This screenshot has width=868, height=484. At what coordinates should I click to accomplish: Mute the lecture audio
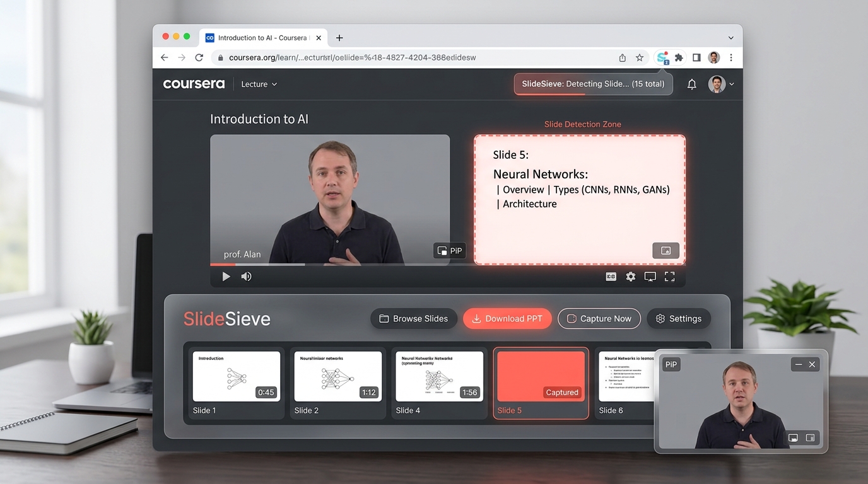[x=246, y=276]
